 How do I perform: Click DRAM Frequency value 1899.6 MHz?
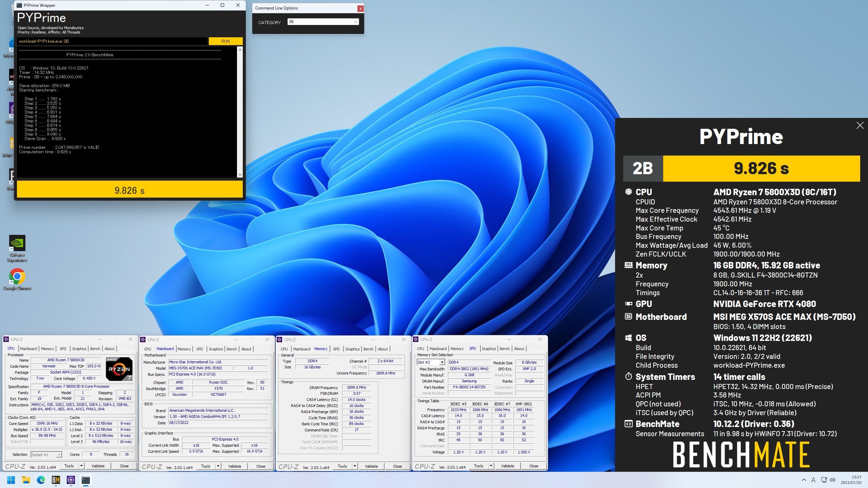pyautogui.click(x=356, y=387)
